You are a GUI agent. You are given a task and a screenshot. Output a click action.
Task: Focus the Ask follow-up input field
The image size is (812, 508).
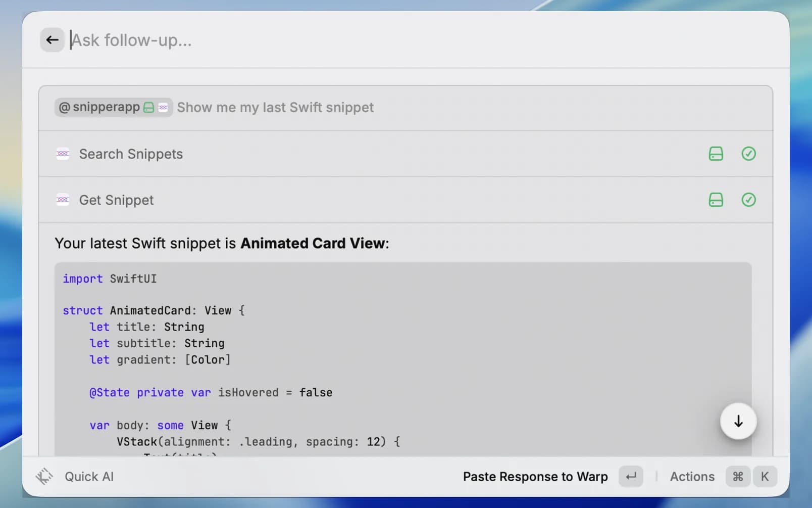pyautogui.click(x=423, y=40)
